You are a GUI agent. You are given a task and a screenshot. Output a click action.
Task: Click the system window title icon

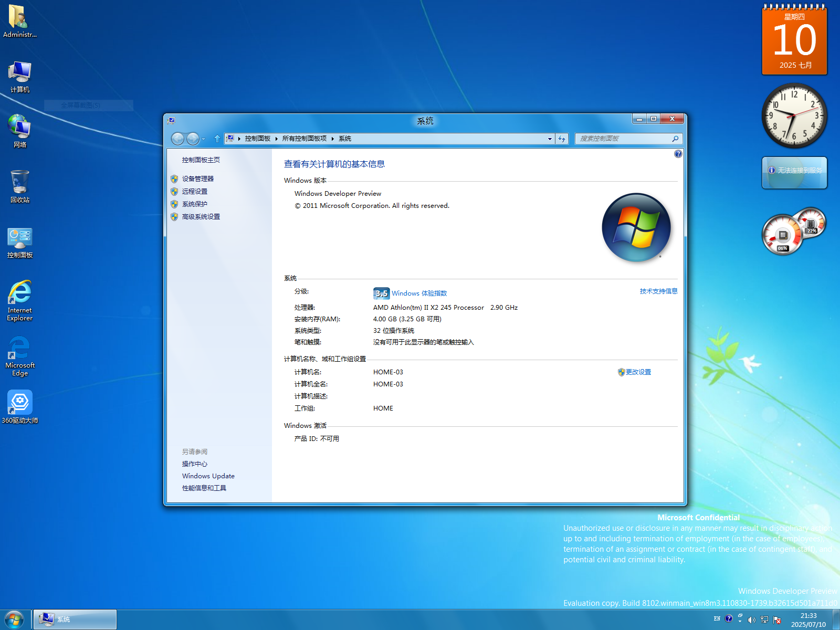click(171, 121)
